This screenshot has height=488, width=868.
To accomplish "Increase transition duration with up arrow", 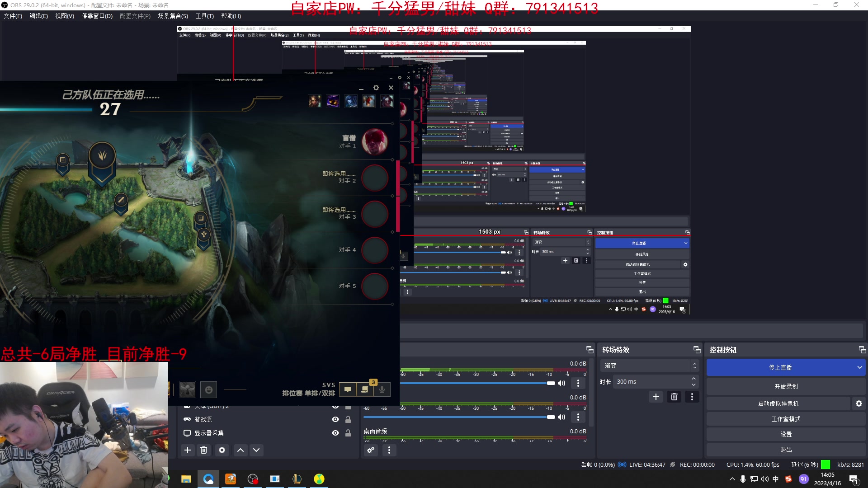I will [x=694, y=379].
